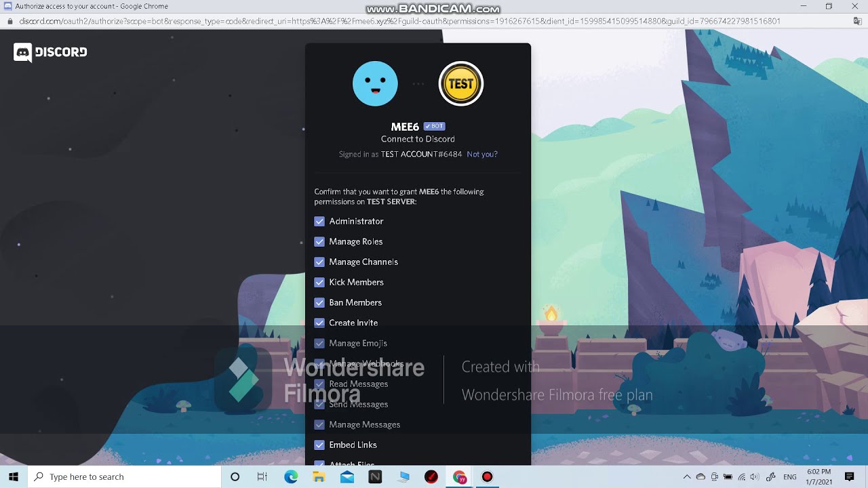Open the red circular app on taskbar
This screenshot has width=868, height=488.
tap(431, 477)
